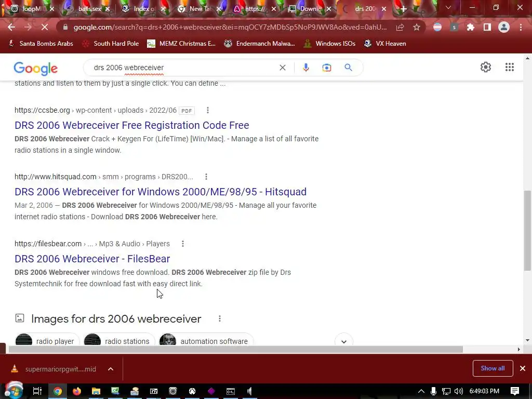This screenshot has height=399, width=532.
Task: Bookmark this page with the star icon
Action: 417,27
